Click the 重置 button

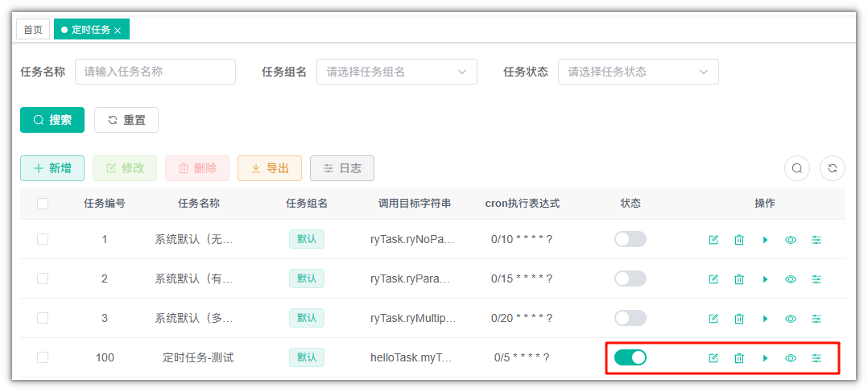tap(126, 120)
